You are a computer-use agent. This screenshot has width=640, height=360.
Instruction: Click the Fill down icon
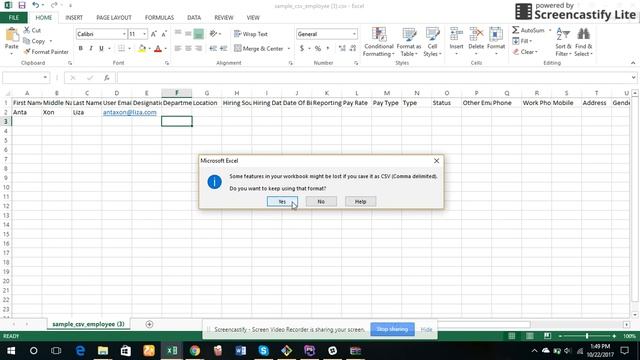click(x=516, y=41)
